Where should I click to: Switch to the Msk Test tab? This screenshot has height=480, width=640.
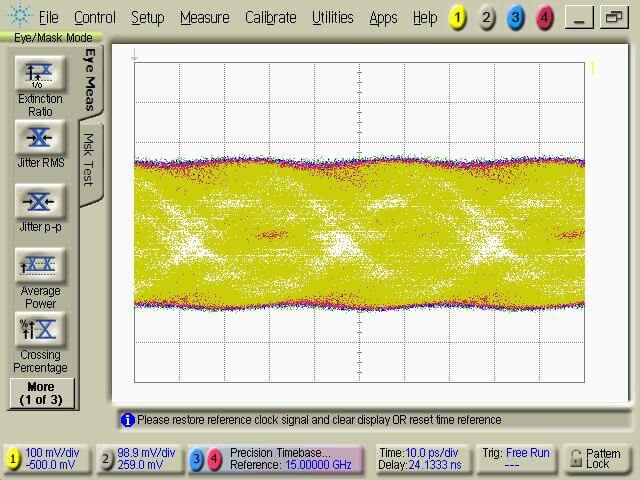(x=89, y=160)
